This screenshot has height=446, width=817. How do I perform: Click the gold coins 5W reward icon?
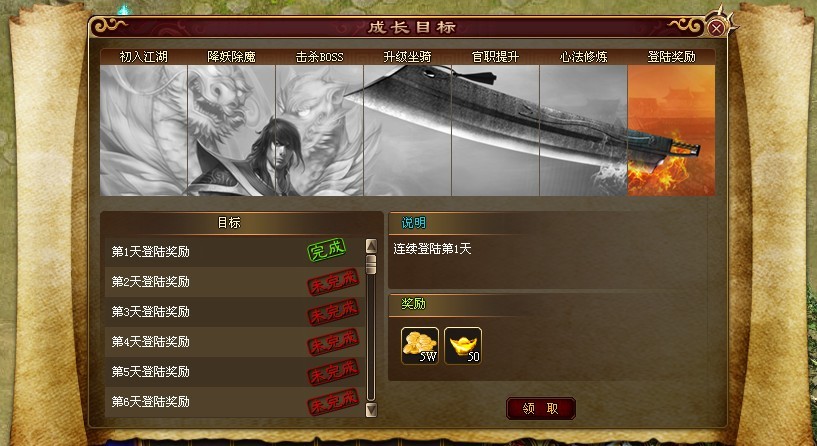tap(420, 345)
